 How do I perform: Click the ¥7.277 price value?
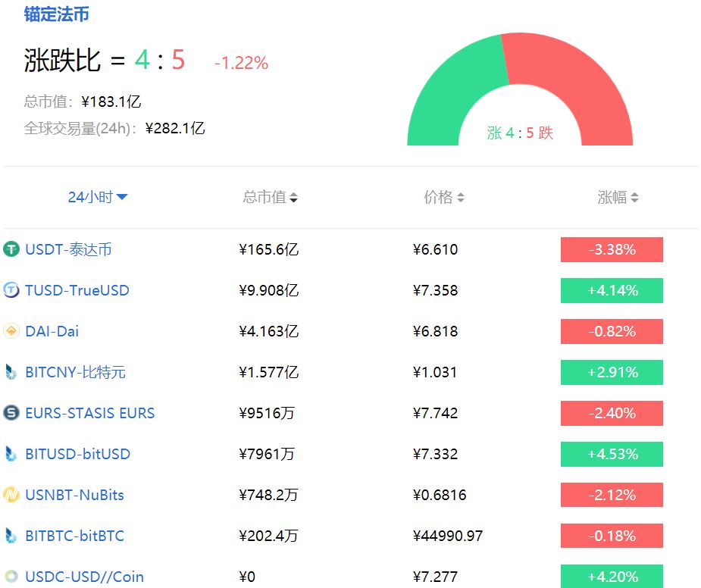coord(436,577)
